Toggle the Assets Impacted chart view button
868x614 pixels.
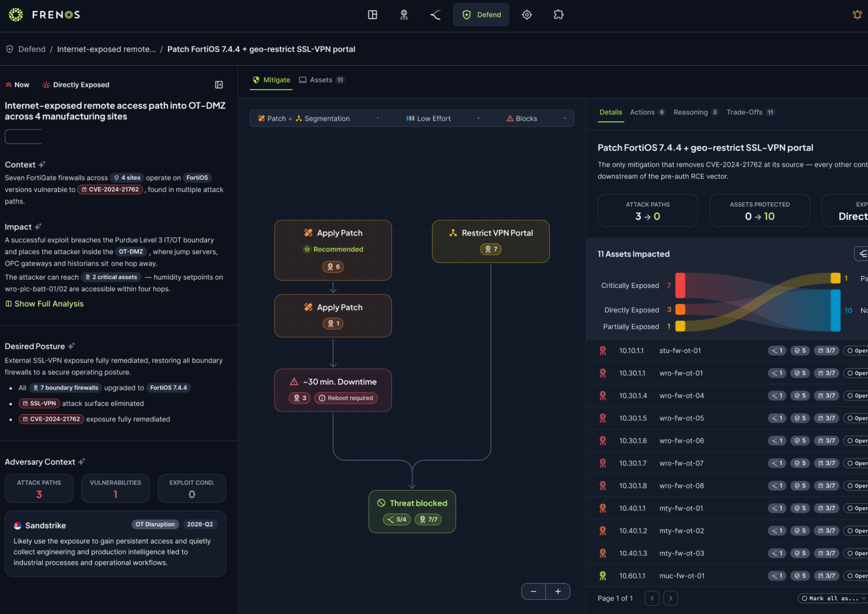pos(862,254)
